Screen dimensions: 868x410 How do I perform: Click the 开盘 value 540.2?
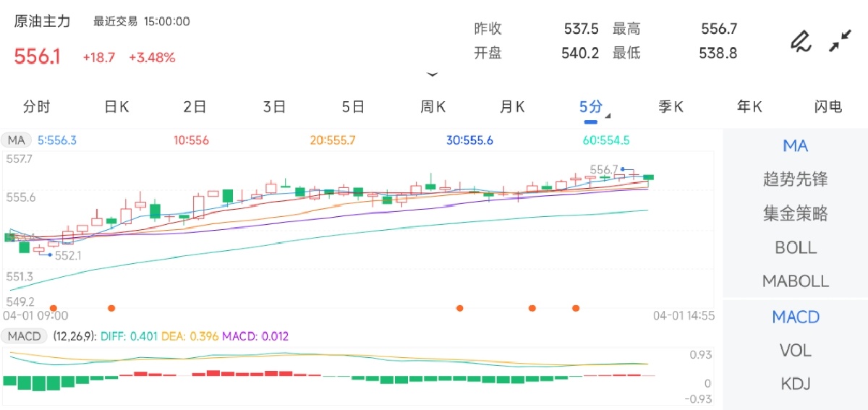pyautogui.click(x=580, y=53)
